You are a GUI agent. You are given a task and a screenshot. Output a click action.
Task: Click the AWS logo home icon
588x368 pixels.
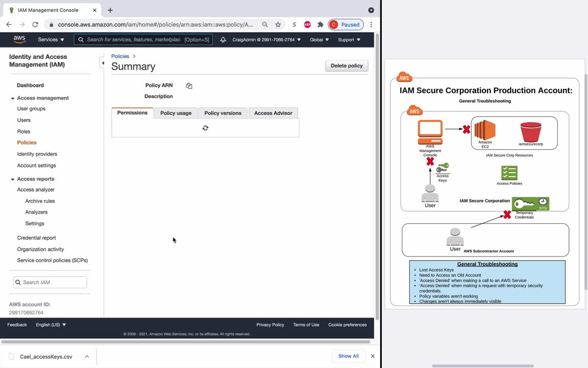coord(19,39)
